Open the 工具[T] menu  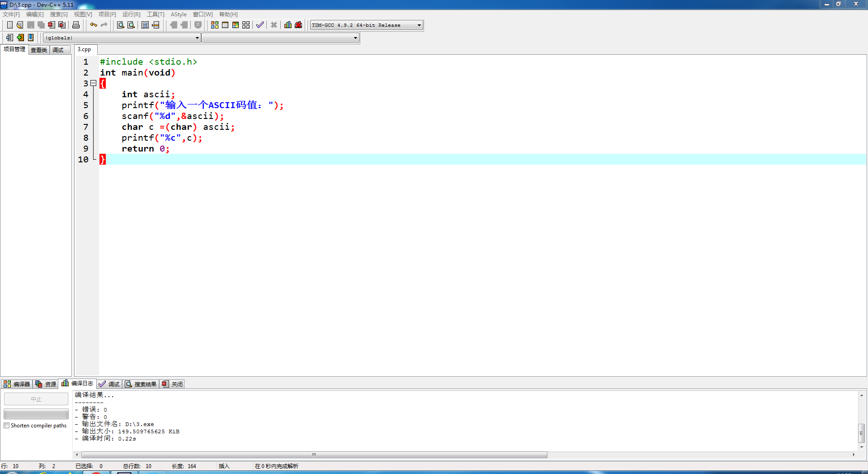pyautogui.click(x=156, y=14)
